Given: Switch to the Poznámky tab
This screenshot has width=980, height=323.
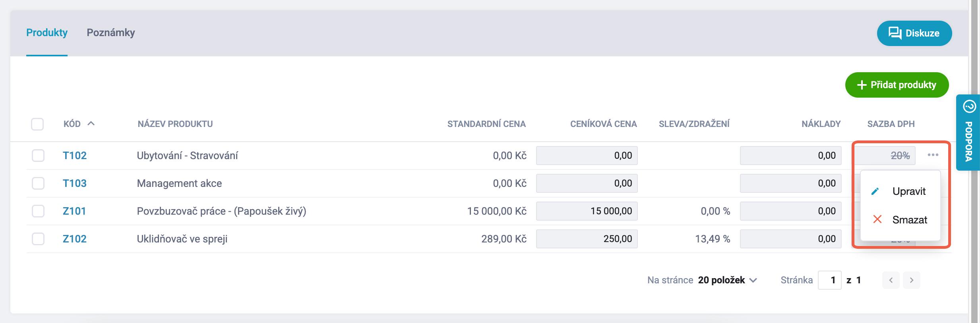Looking at the screenshot, I should [110, 33].
